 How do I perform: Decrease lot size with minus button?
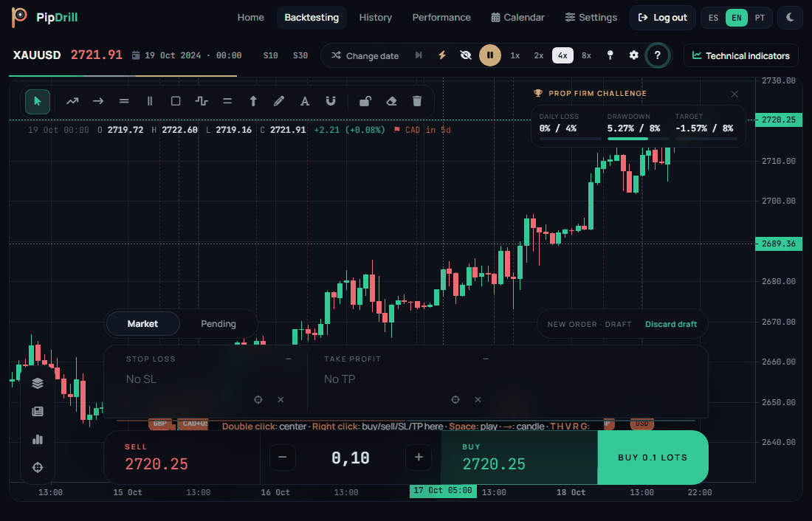point(283,458)
